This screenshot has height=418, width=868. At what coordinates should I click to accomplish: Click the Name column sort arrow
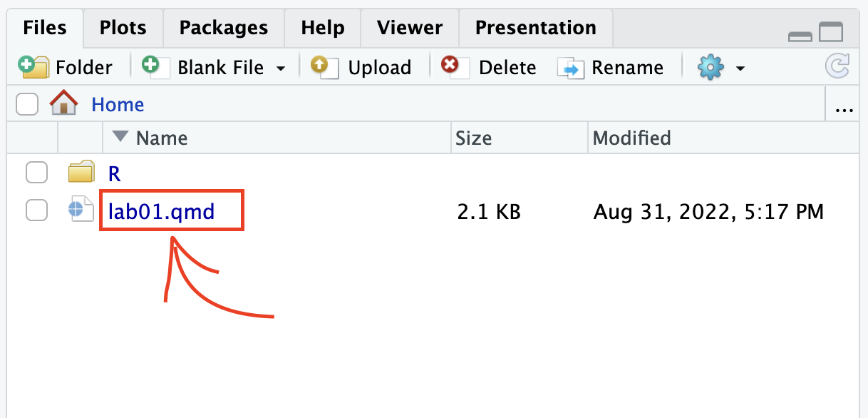click(120, 137)
